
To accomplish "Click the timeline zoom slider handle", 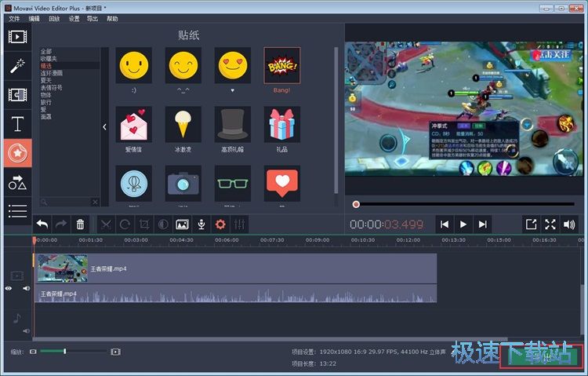I will tap(65, 351).
